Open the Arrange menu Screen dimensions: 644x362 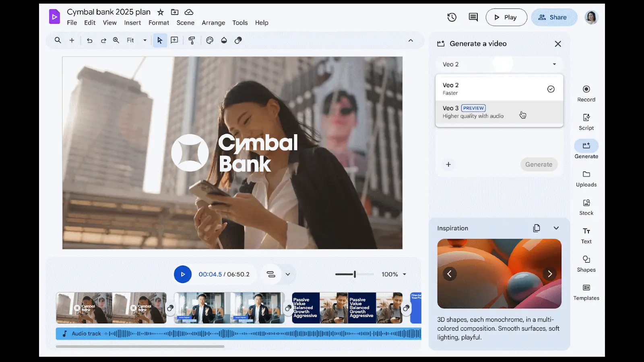click(x=213, y=23)
